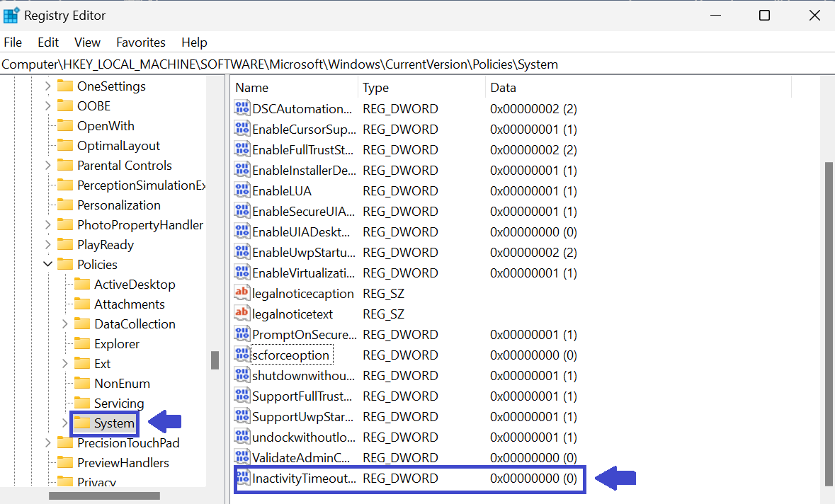Viewport: 835px width, 504px height.
Task: Click the EnableLUA DWORD value icon
Action: 242,191
